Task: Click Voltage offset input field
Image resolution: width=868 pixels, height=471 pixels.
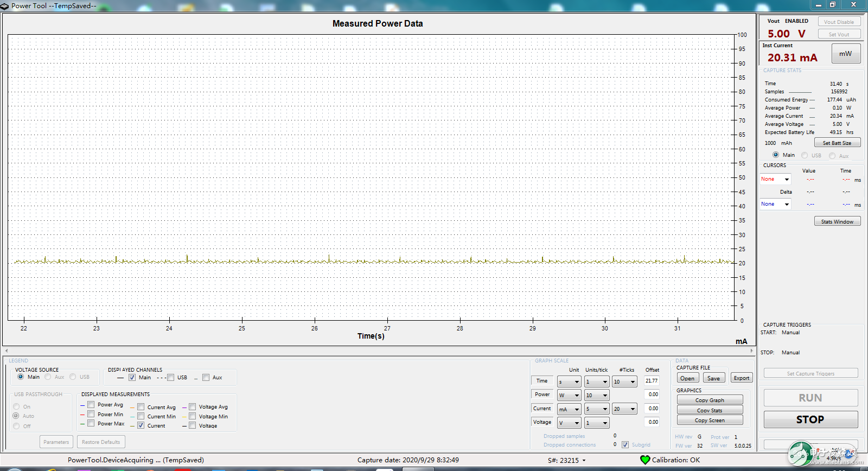Action: coord(652,422)
